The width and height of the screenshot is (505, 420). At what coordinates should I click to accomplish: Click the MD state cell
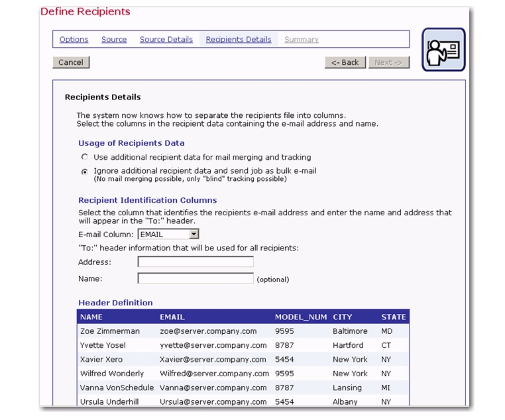click(387, 331)
